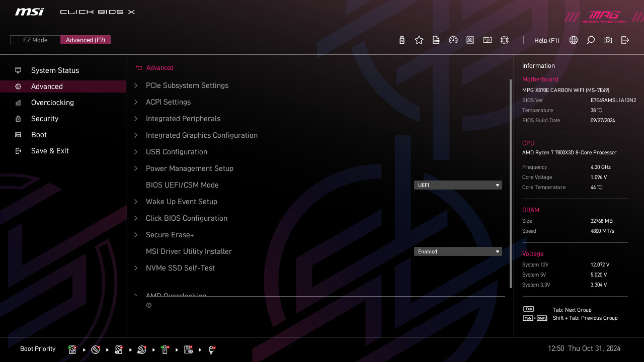Open MSI Driver Utility Installer Enabled dropdown

(458, 251)
